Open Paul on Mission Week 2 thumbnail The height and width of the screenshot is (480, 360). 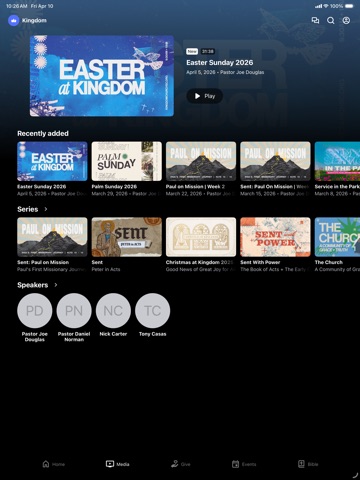point(201,161)
